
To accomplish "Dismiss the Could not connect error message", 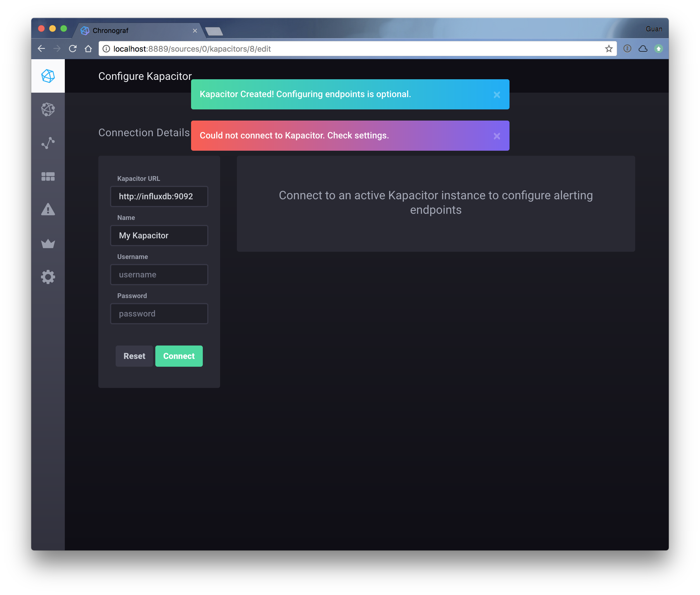I will pos(496,136).
